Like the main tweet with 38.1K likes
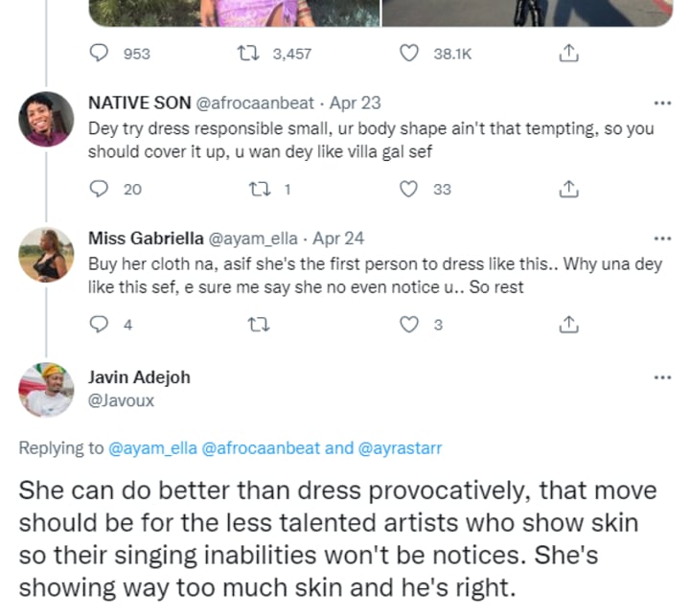This screenshot has height=616, width=690. pyautogui.click(x=409, y=54)
